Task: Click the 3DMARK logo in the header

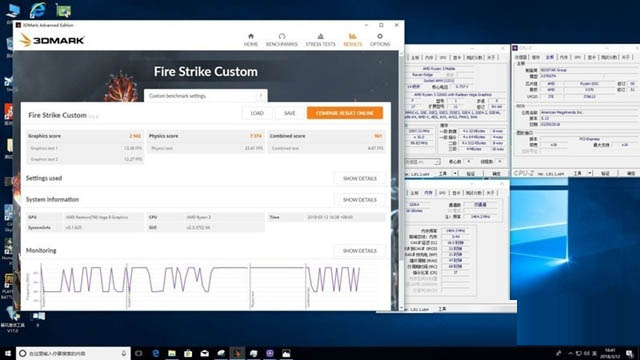Action: point(52,40)
